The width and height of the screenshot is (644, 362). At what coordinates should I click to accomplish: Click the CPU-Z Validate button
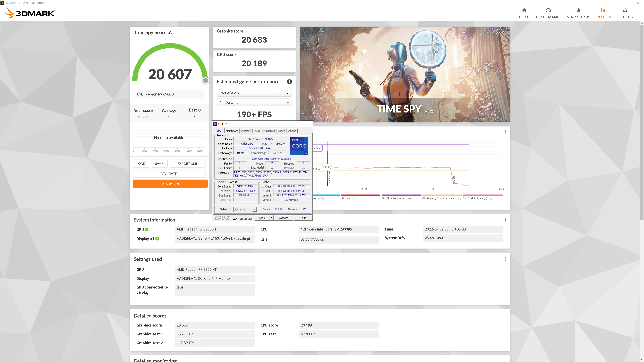(283, 218)
